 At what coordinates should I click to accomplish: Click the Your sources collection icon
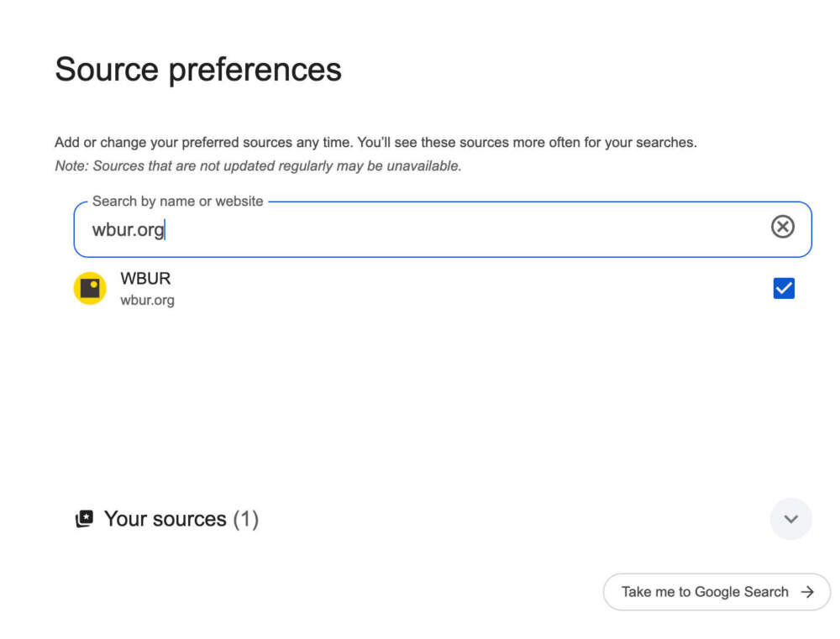click(84, 520)
